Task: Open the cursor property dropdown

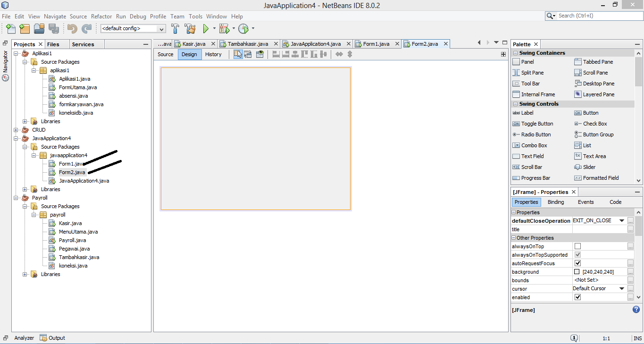Action: (622, 289)
